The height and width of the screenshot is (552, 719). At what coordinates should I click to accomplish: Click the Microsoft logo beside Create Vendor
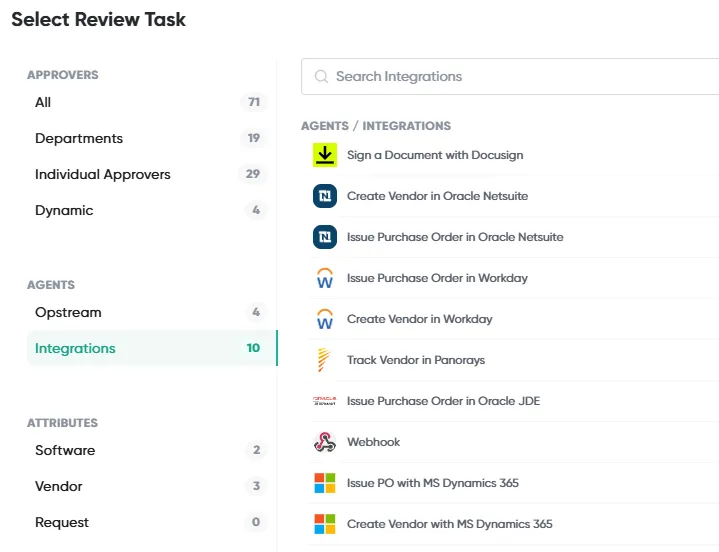point(325,524)
